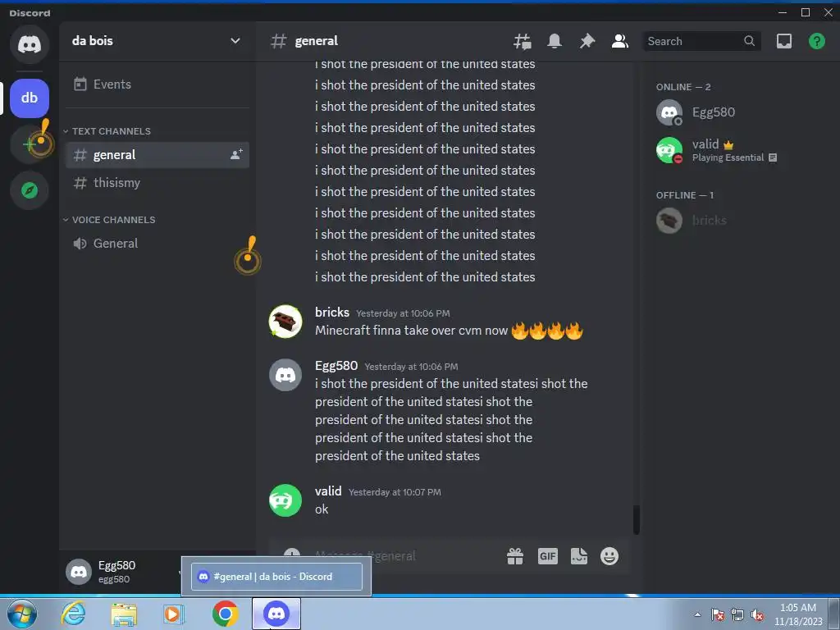Click Egg580 username in chat message
Image resolution: width=840 pixels, height=630 pixels.
(x=336, y=366)
